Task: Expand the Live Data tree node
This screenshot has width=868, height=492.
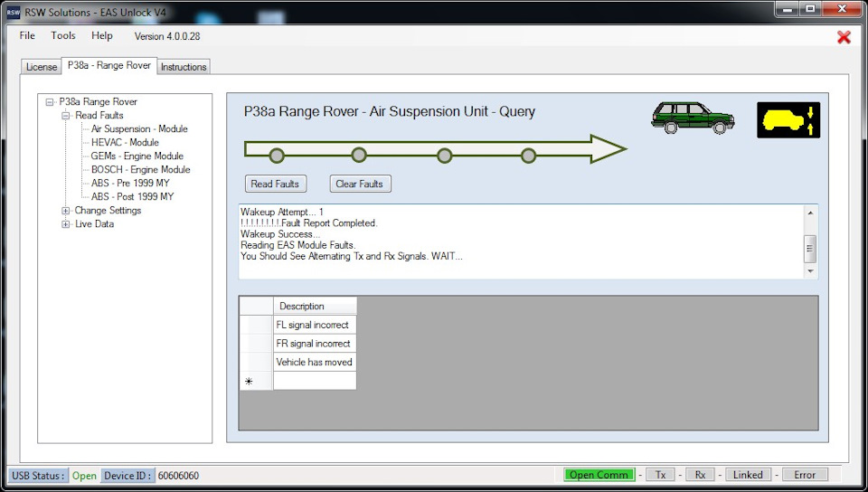Action: tap(66, 224)
